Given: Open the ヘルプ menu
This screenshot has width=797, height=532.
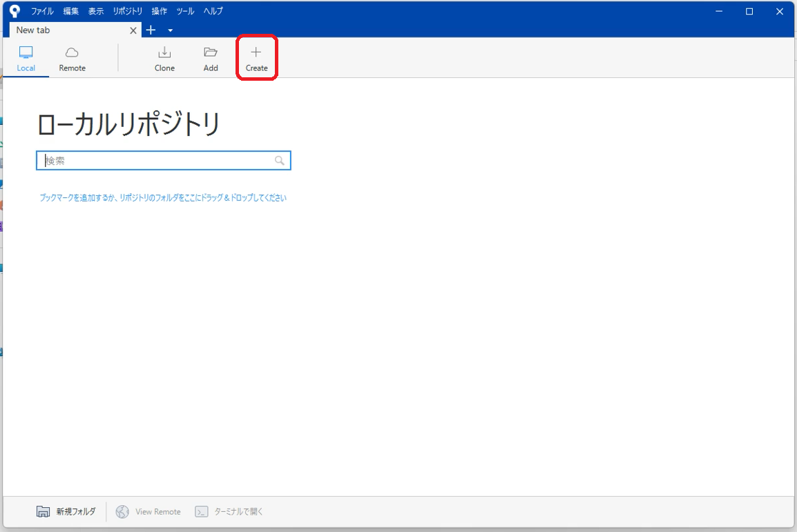Looking at the screenshot, I should click(x=213, y=11).
